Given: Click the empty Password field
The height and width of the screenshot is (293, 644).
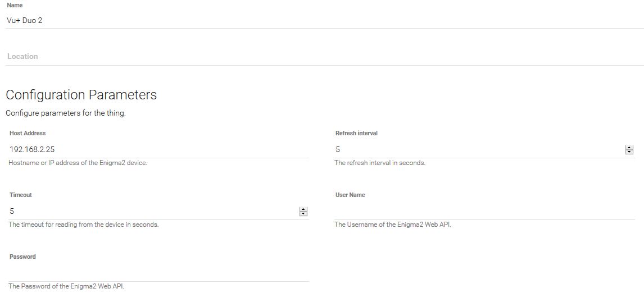Looking at the screenshot, I should tap(158, 273).
